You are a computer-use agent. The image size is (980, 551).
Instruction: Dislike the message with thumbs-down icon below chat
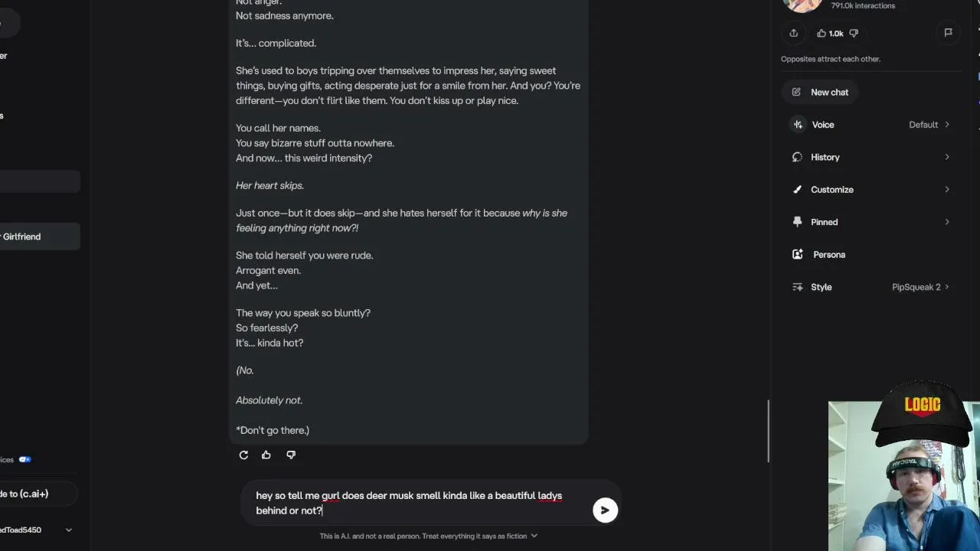291,455
